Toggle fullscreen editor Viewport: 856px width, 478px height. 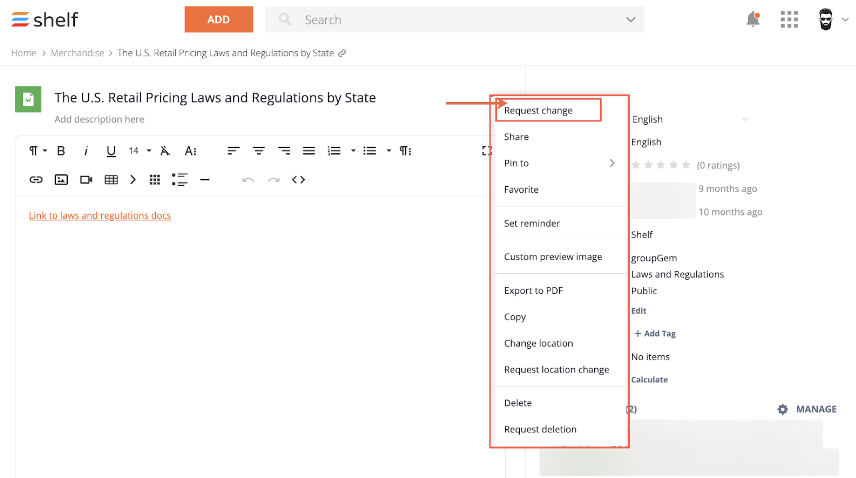coord(486,151)
